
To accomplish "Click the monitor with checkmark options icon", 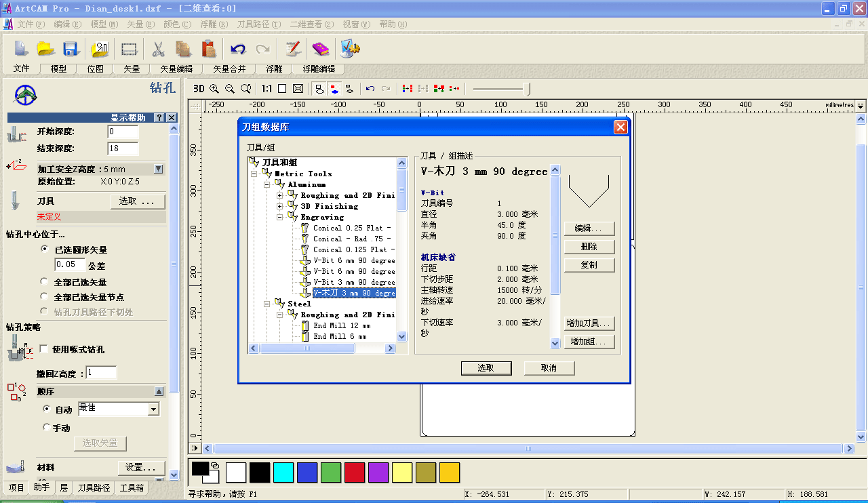I will click(350, 49).
